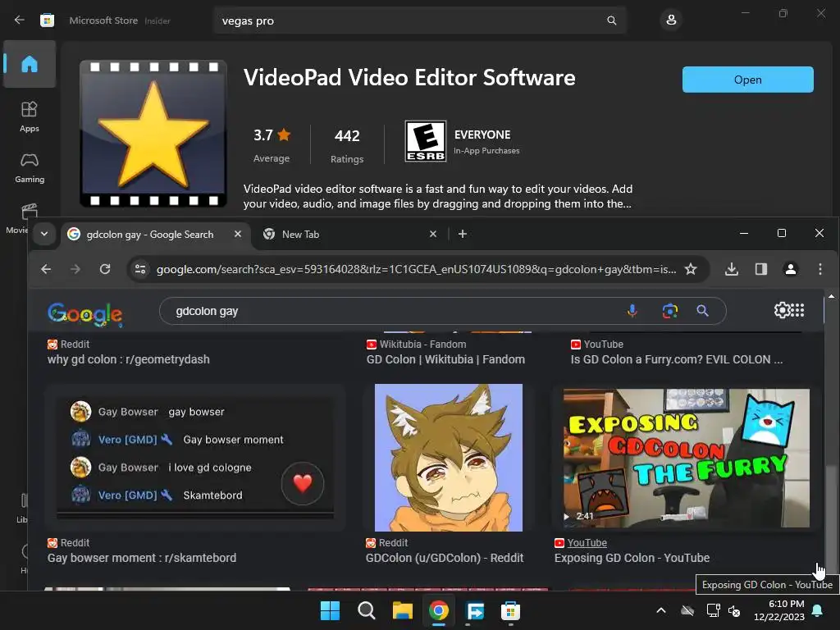Open File Explorer from taskbar
This screenshot has height=630, width=840.
click(402, 610)
